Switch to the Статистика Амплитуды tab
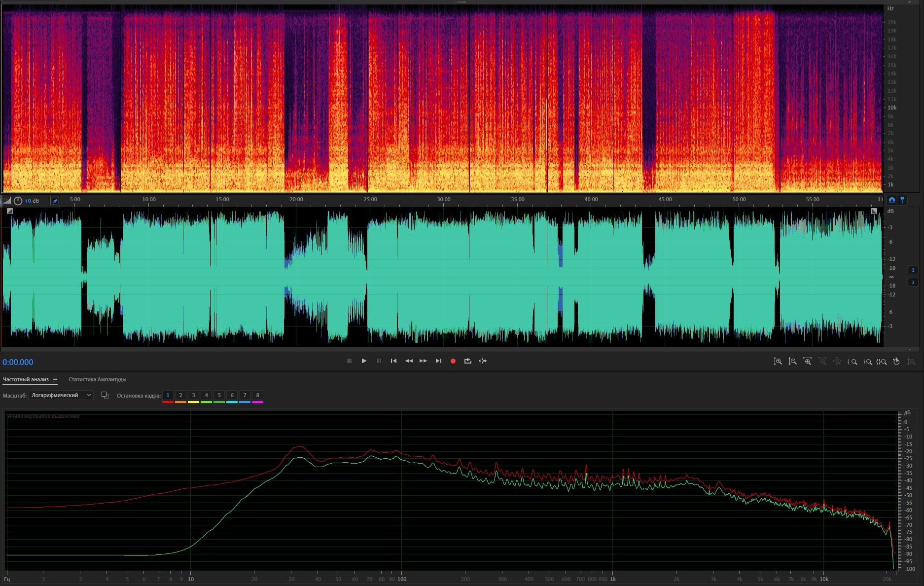The width and height of the screenshot is (924, 586). 97,379
